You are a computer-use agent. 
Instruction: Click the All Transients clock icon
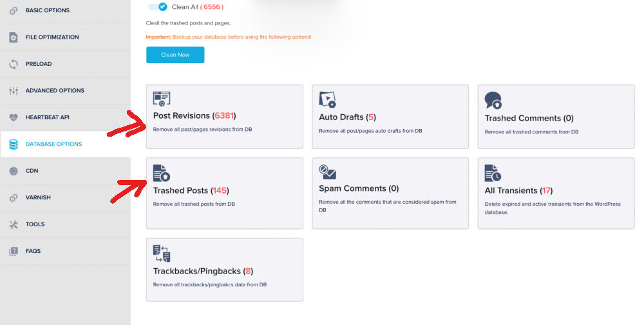tap(493, 173)
